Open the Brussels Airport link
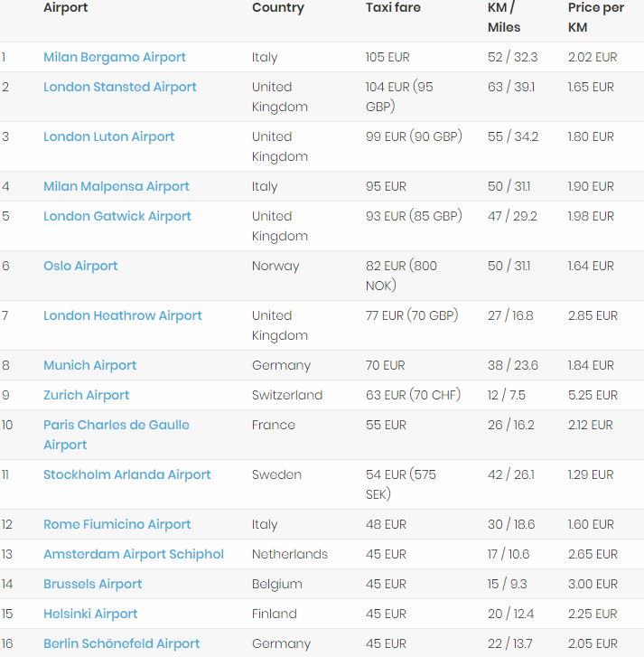 (x=93, y=584)
